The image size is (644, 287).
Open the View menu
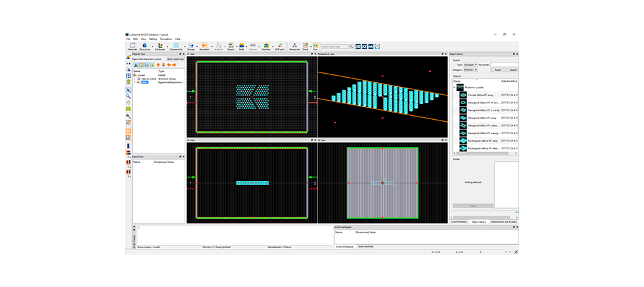[x=143, y=39]
